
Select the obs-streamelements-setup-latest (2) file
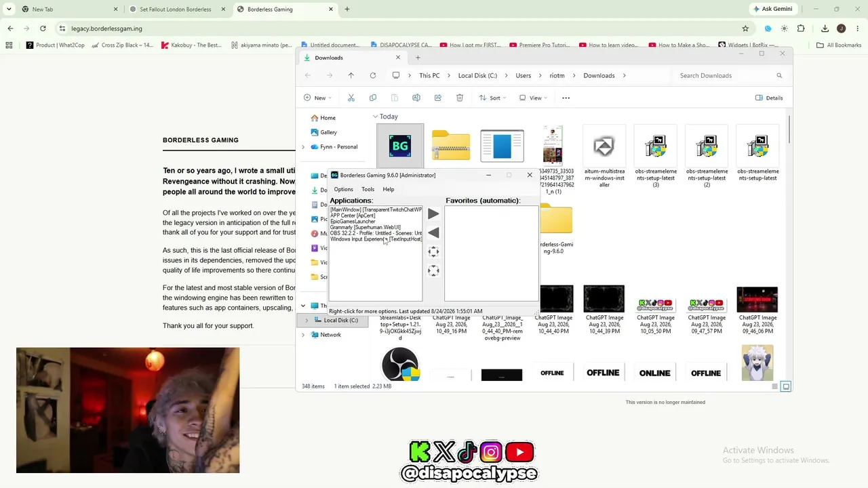pyautogui.click(x=707, y=156)
